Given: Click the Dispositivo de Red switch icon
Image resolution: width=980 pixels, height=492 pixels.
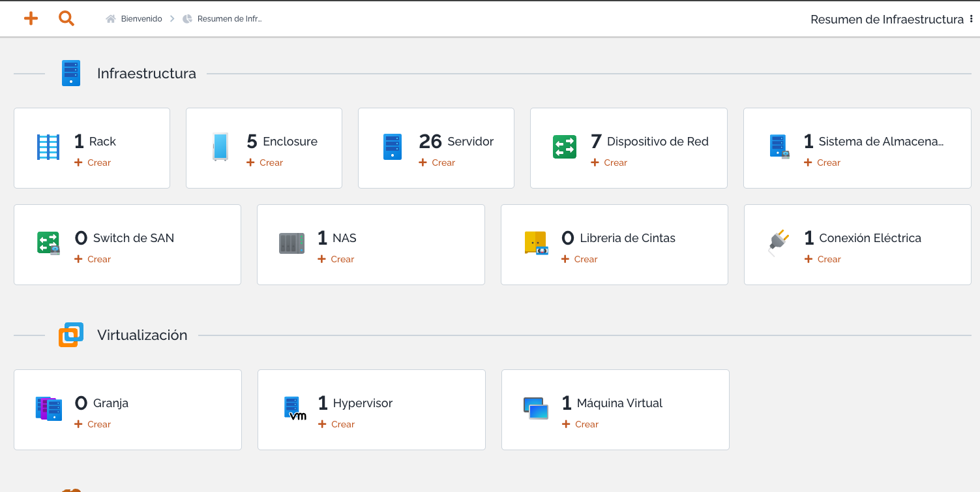Looking at the screenshot, I should point(565,147).
